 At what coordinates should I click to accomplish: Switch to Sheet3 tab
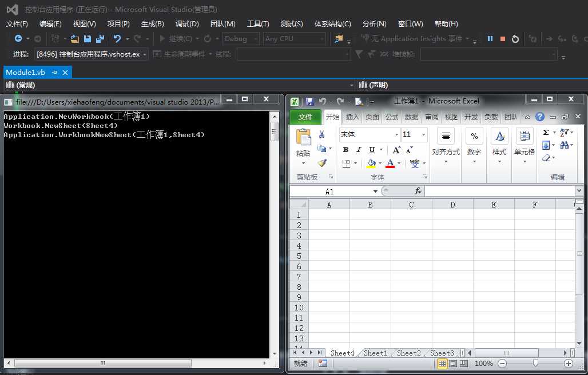pyautogui.click(x=442, y=353)
